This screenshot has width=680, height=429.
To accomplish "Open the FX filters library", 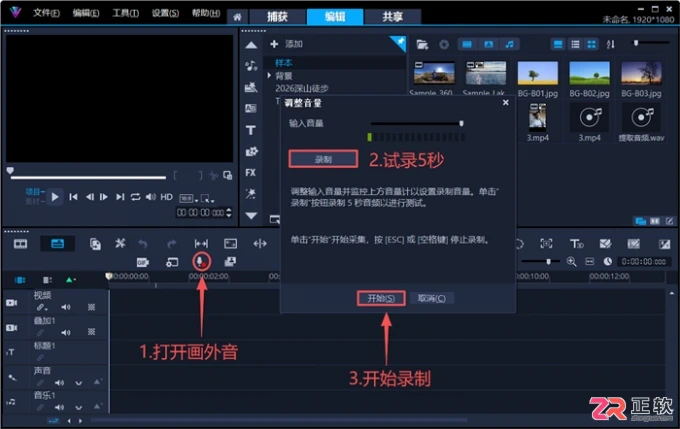I will (x=251, y=173).
